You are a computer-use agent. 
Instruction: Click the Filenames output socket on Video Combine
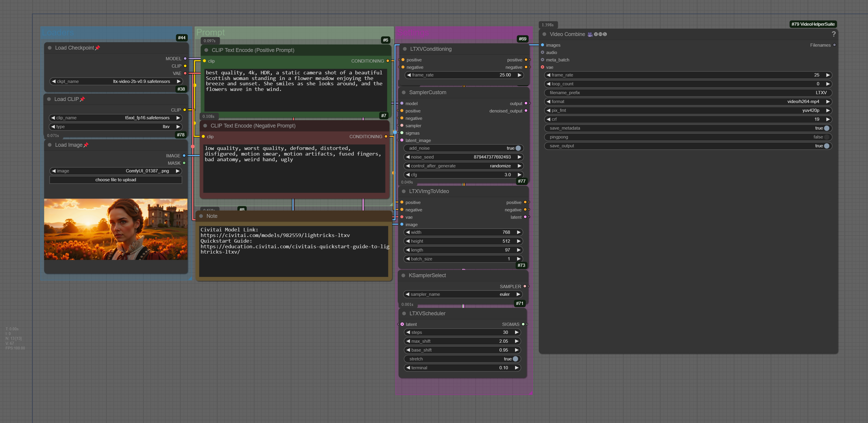834,45
